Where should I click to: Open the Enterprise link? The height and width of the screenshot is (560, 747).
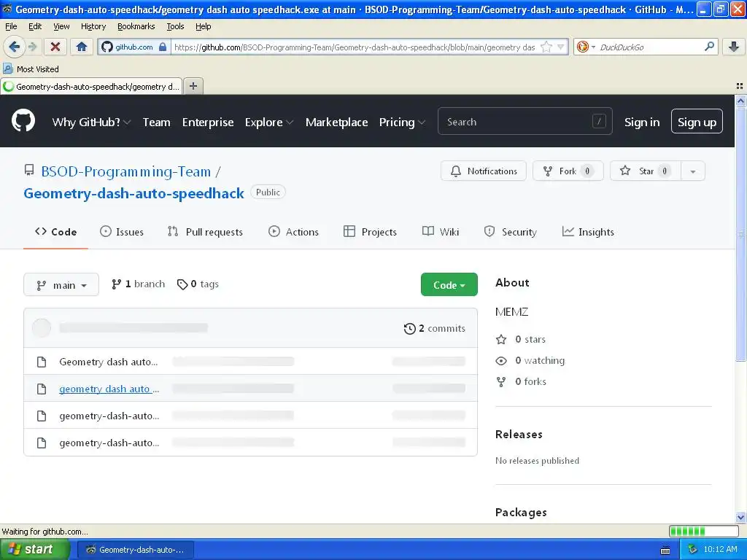pyautogui.click(x=208, y=122)
